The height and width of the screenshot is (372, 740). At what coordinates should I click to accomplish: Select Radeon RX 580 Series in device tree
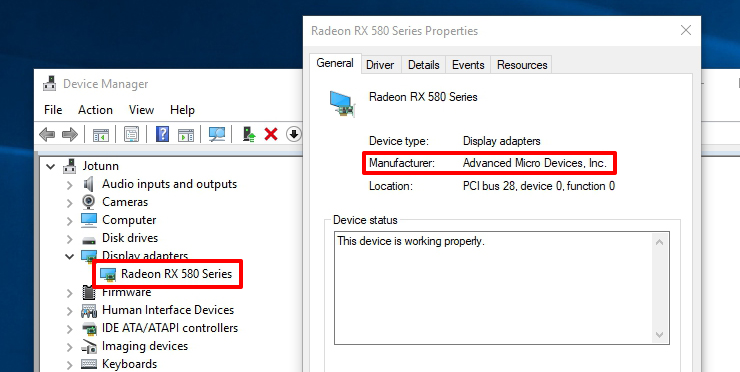177,274
